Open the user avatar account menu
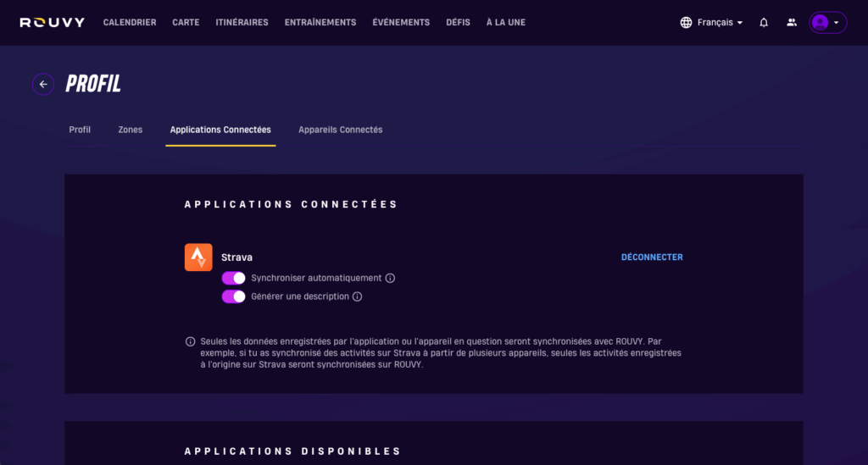This screenshot has width=868, height=465. coord(827,23)
